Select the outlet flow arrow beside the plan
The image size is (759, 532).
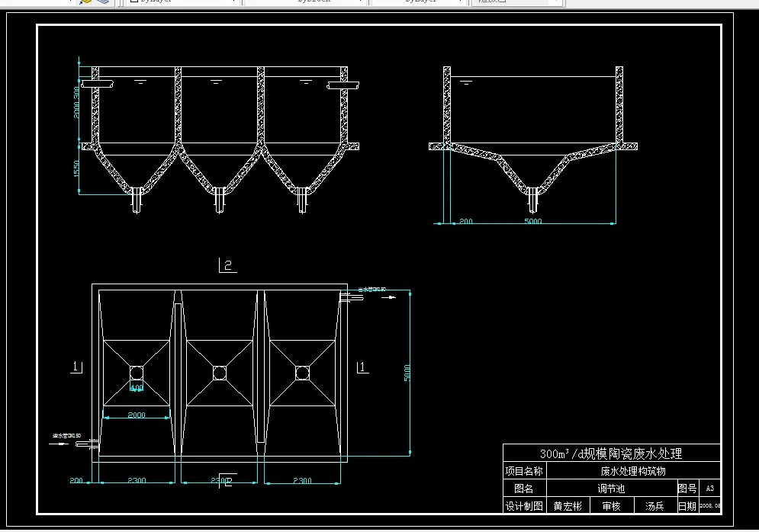click(389, 297)
